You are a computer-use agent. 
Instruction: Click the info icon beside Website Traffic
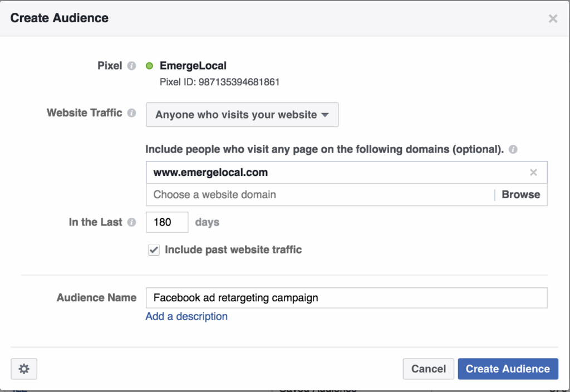[131, 113]
